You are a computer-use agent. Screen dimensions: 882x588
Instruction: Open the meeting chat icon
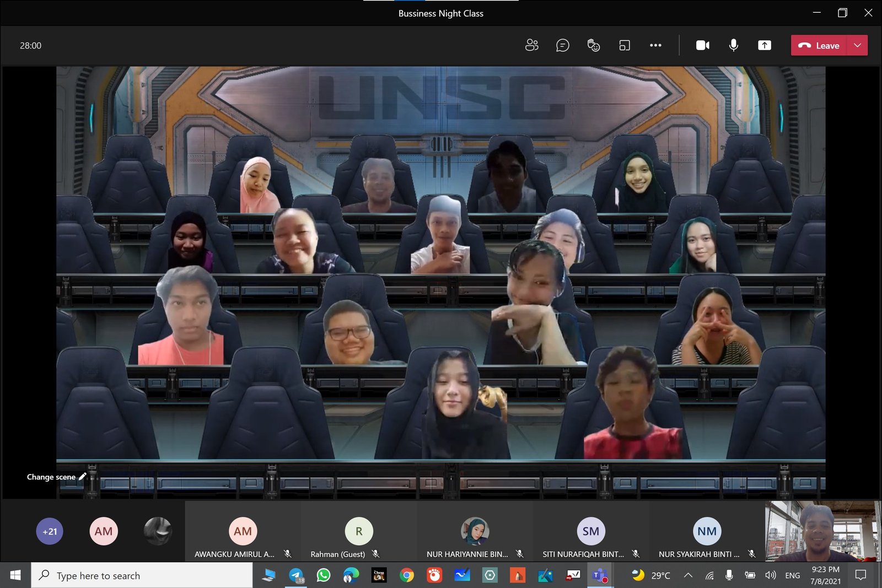(562, 45)
